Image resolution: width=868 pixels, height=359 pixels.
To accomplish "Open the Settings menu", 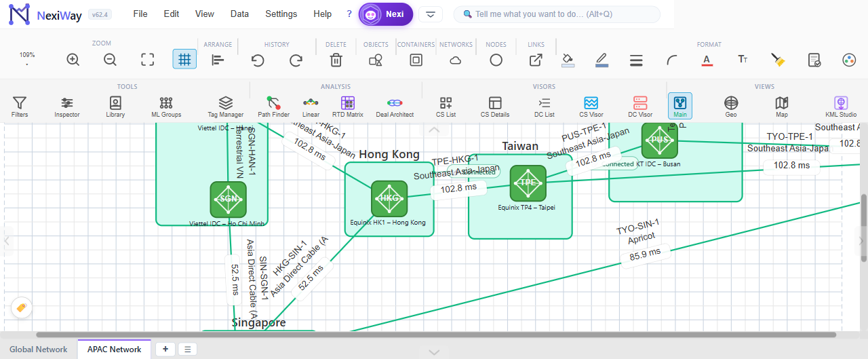I will pos(281,14).
